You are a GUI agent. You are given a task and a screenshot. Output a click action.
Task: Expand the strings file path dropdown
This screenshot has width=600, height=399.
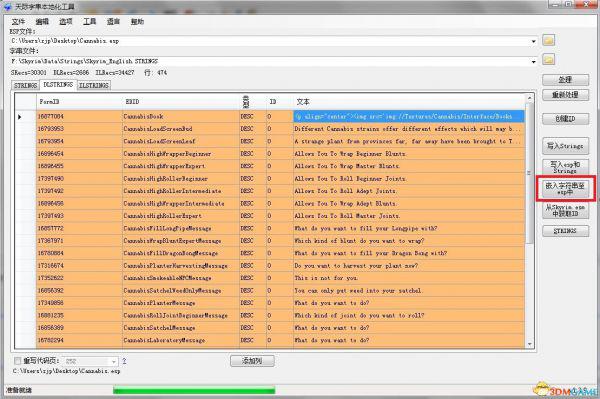tap(533, 61)
